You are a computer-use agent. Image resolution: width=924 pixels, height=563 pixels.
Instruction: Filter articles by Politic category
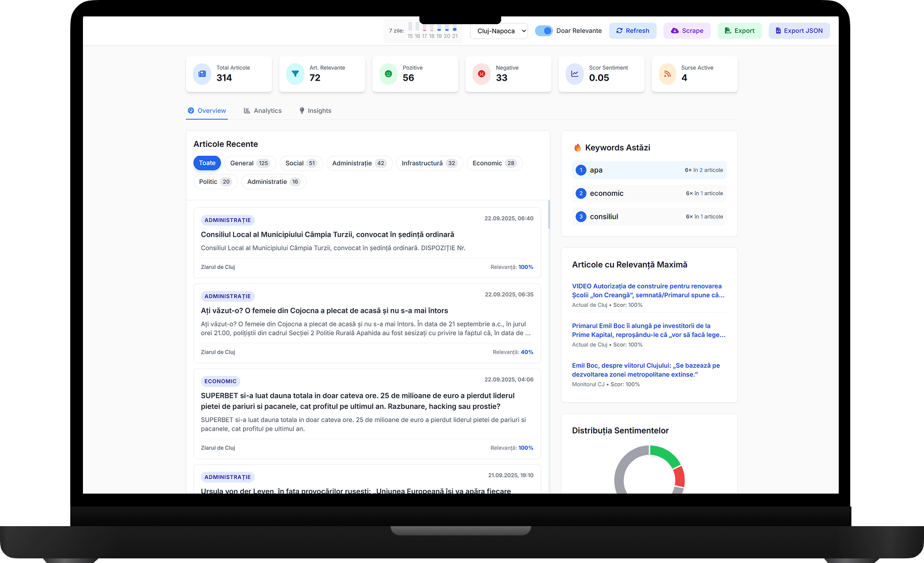coord(215,181)
